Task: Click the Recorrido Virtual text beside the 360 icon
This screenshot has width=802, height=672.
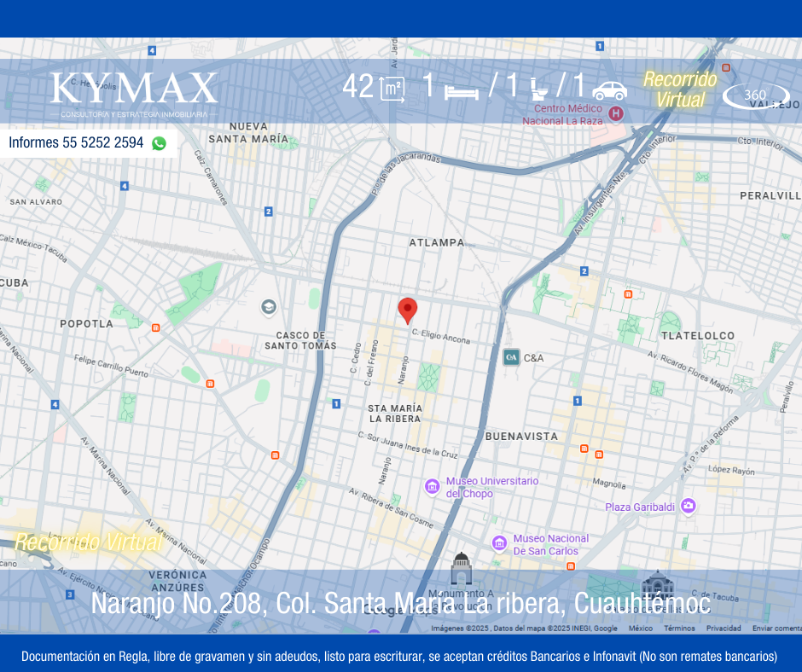Action: click(680, 90)
